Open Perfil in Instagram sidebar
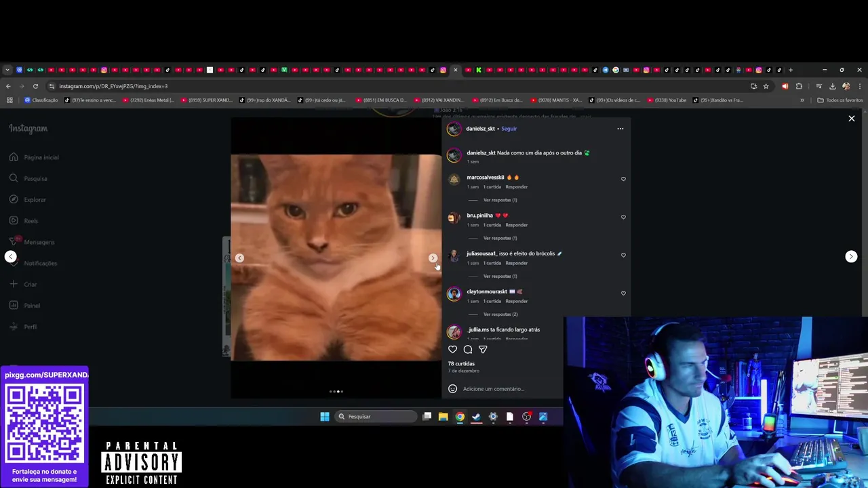868x488 pixels. click(x=24, y=327)
